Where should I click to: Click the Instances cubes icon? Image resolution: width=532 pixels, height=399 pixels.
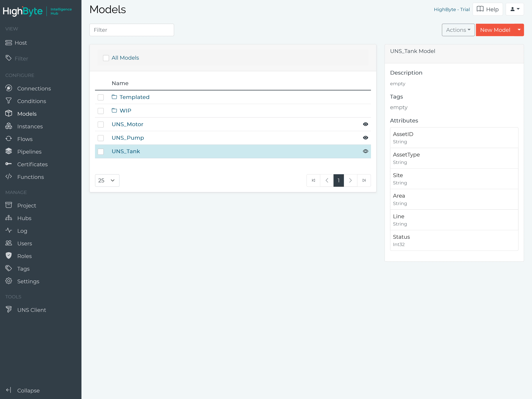point(9,126)
